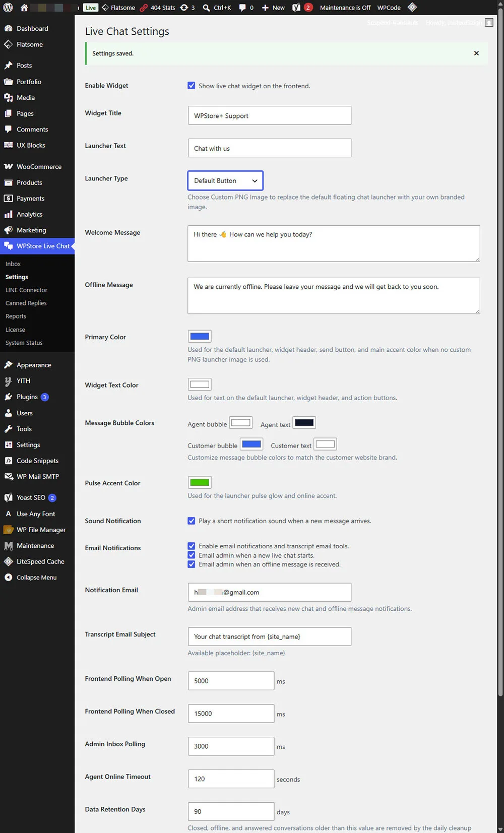Viewport: 504px width, 833px height.
Task: Pick the Widget Text Color swatch
Action: [200, 385]
